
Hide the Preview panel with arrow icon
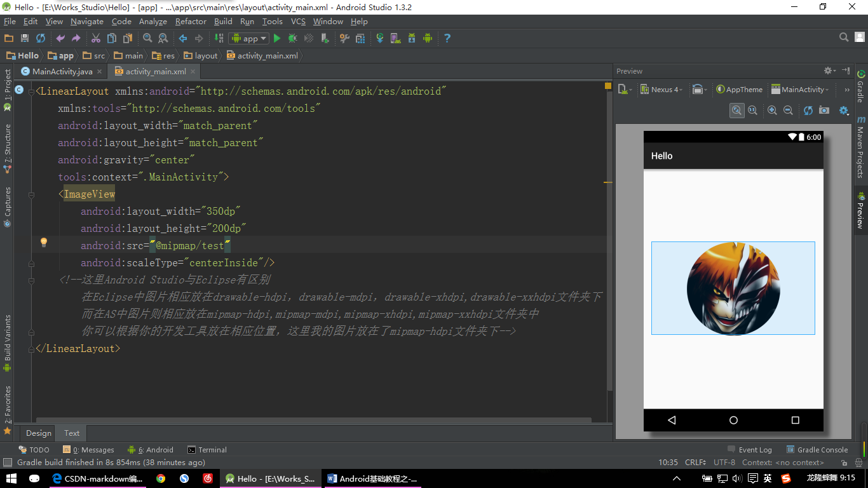pos(846,71)
